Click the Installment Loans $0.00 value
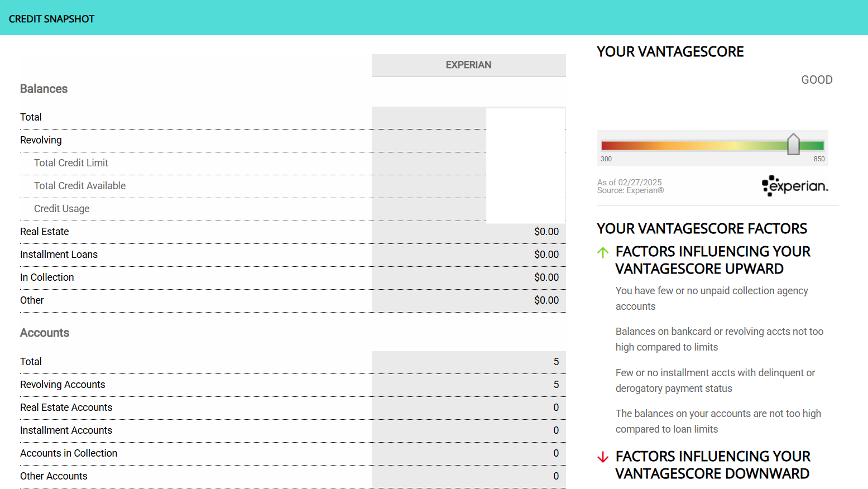This screenshot has width=868, height=489. click(546, 255)
